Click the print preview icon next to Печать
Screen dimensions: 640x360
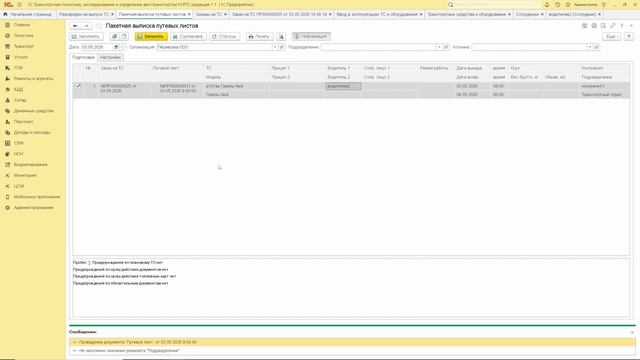pyautogui.click(x=281, y=36)
